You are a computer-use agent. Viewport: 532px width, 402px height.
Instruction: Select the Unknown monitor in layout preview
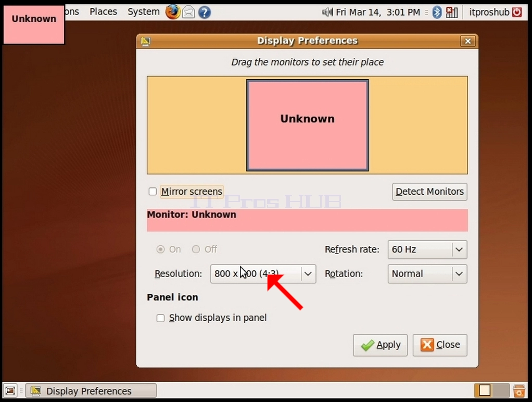pos(308,125)
